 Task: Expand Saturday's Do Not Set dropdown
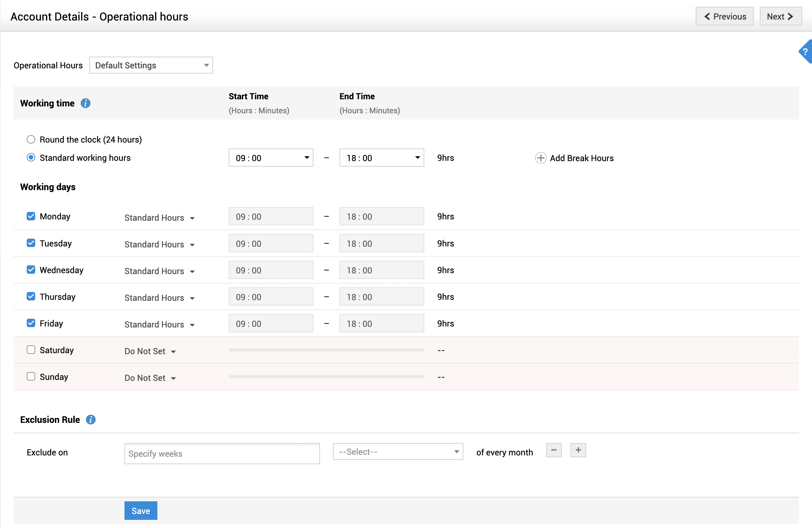point(150,351)
